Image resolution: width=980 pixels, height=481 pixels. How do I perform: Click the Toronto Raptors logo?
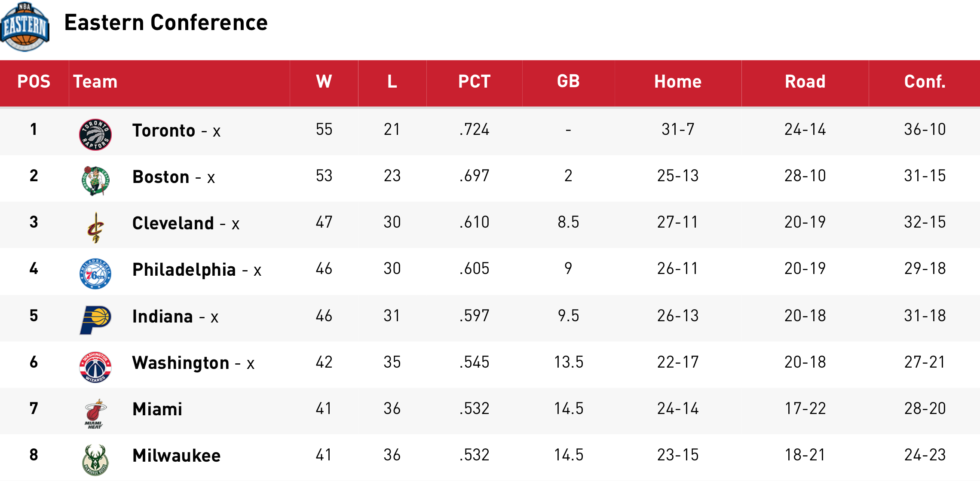95,134
